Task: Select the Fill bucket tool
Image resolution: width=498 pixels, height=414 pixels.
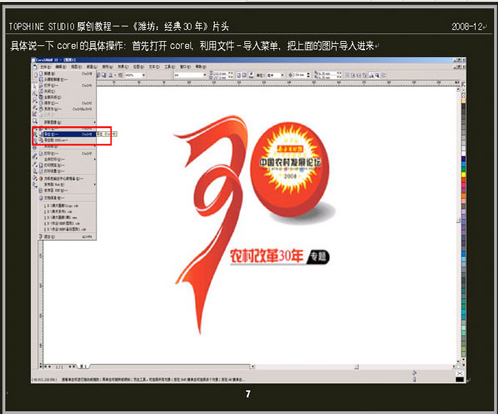Action: [x=35, y=178]
